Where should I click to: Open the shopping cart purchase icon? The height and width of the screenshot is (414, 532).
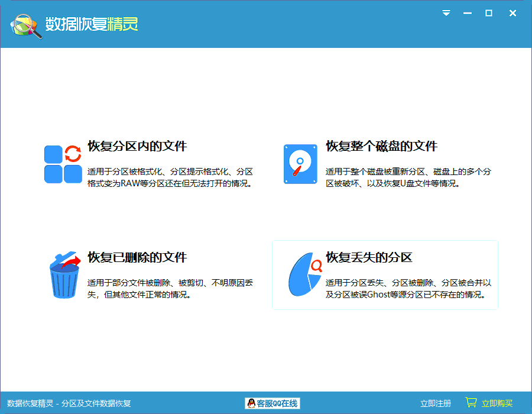(x=470, y=402)
